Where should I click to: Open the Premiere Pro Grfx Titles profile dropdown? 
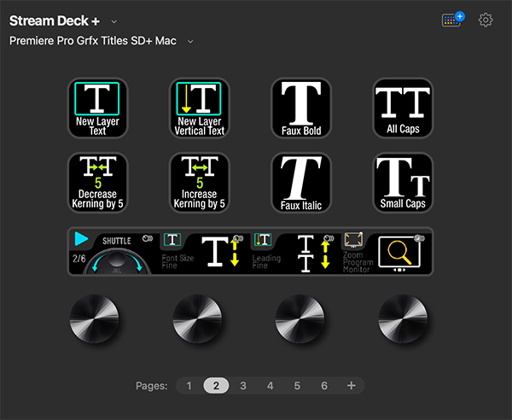(190, 42)
